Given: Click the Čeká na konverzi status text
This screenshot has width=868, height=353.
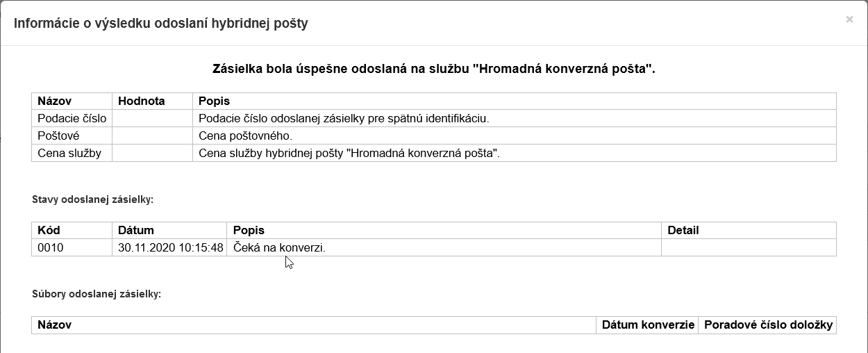Looking at the screenshot, I should coord(280,247).
